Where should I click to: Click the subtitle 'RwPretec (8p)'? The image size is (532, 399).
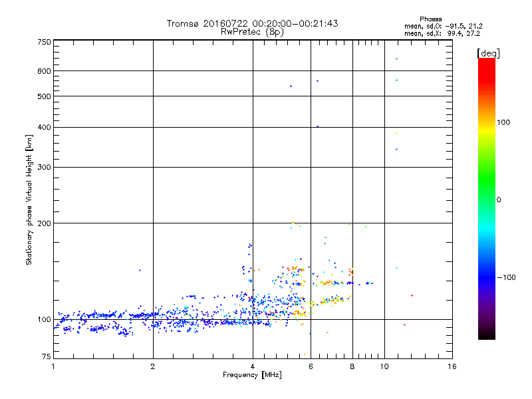[252, 32]
